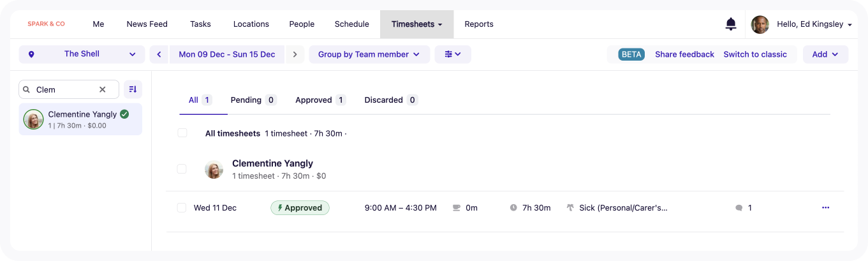Click the Approved status badge
This screenshot has width=868, height=261.
tap(300, 207)
